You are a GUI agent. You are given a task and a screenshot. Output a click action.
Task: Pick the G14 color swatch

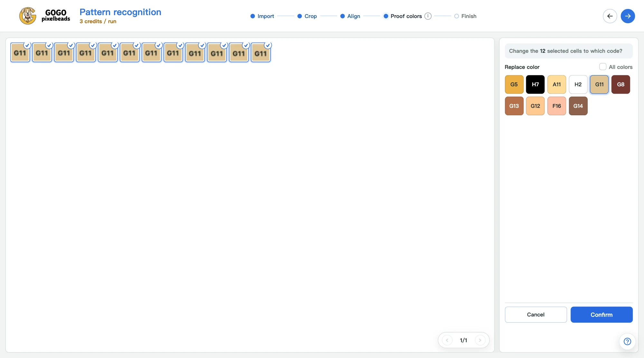tap(578, 106)
